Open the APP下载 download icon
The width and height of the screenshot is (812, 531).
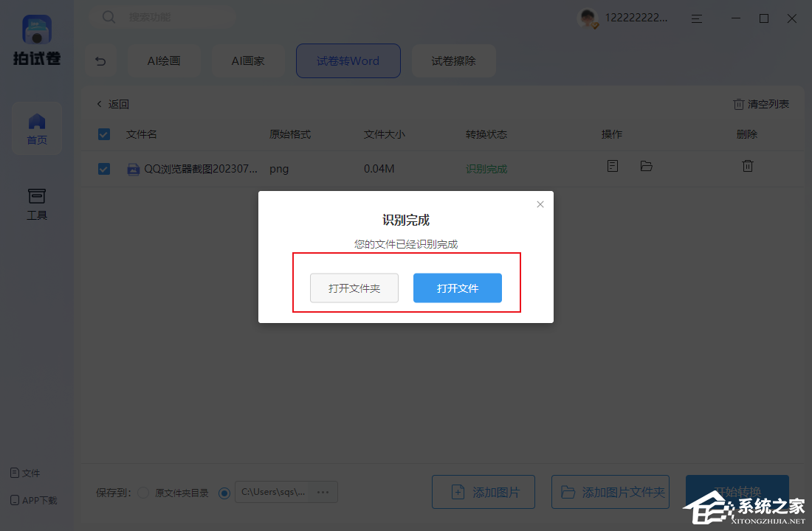pos(14,500)
